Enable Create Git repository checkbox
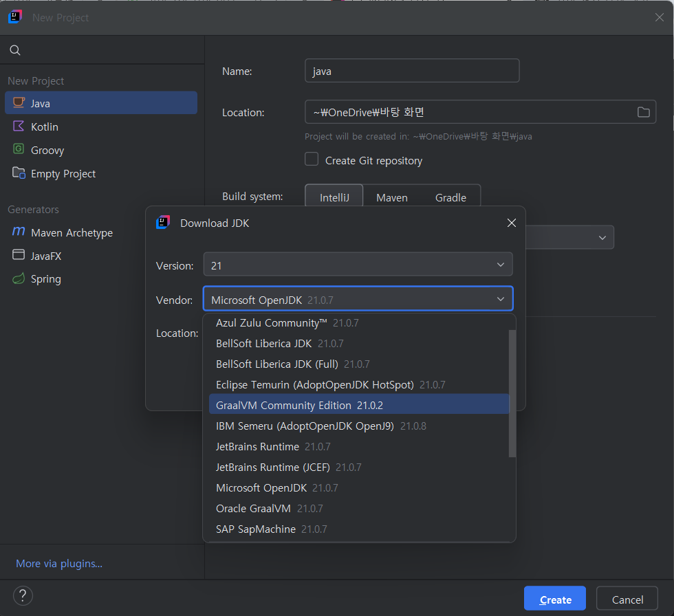674x616 pixels. (312, 159)
